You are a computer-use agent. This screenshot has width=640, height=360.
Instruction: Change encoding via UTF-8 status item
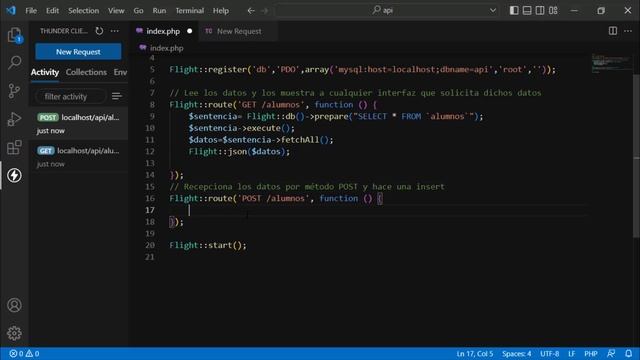point(549,353)
